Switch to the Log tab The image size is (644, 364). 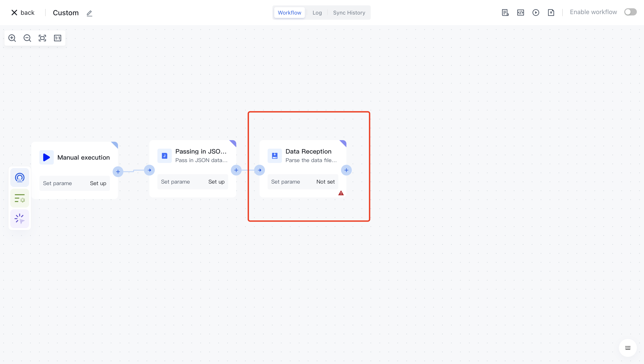point(317,13)
